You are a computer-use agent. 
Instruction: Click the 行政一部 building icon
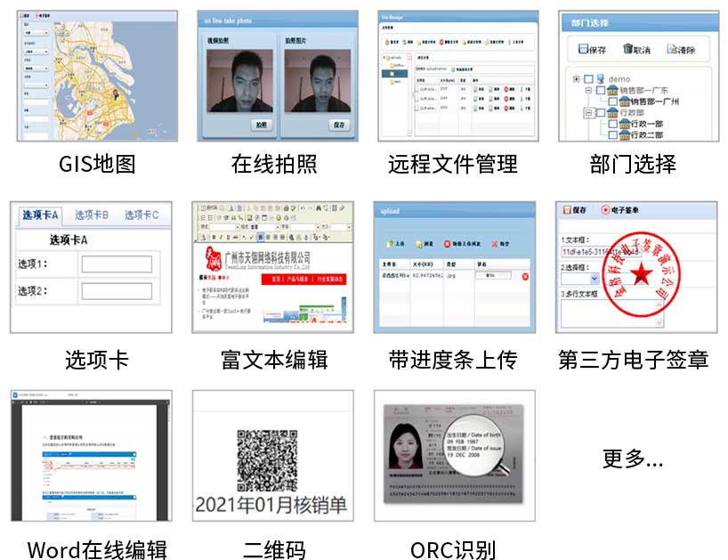click(624, 124)
